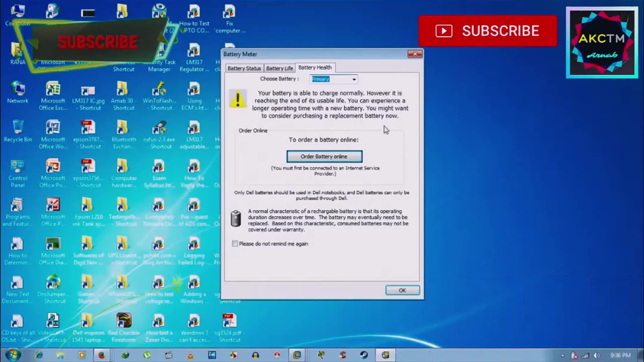644x362 pixels.
Task: Launch VLC media player from taskbar
Action: (190, 355)
